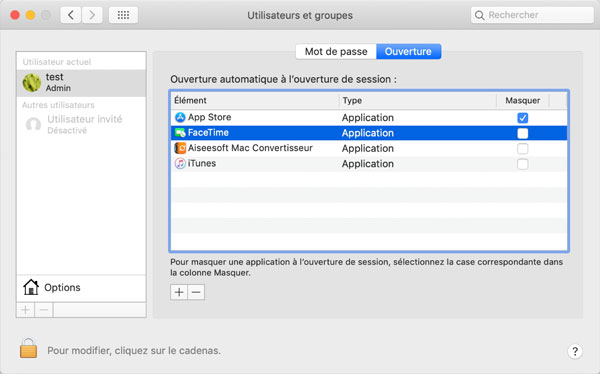Check Masquer checkbox for FaceTime

522,133
